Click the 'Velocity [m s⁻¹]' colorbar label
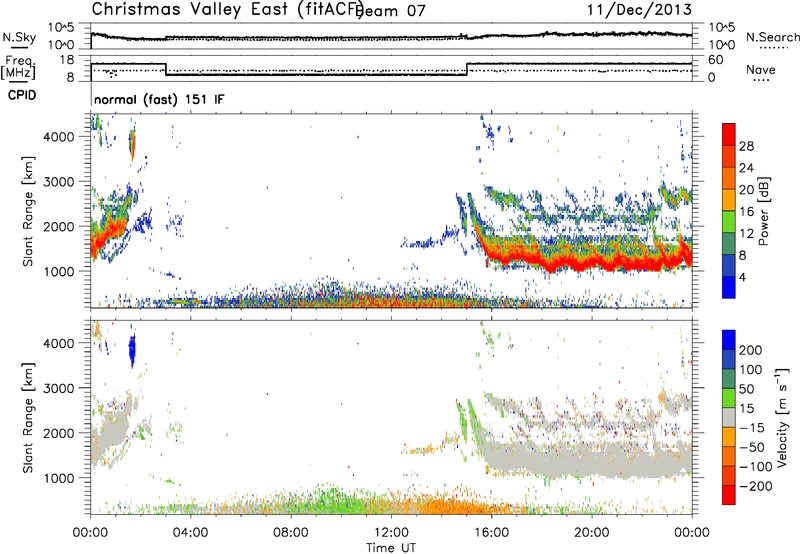The image size is (800, 554). [x=782, y=417]
